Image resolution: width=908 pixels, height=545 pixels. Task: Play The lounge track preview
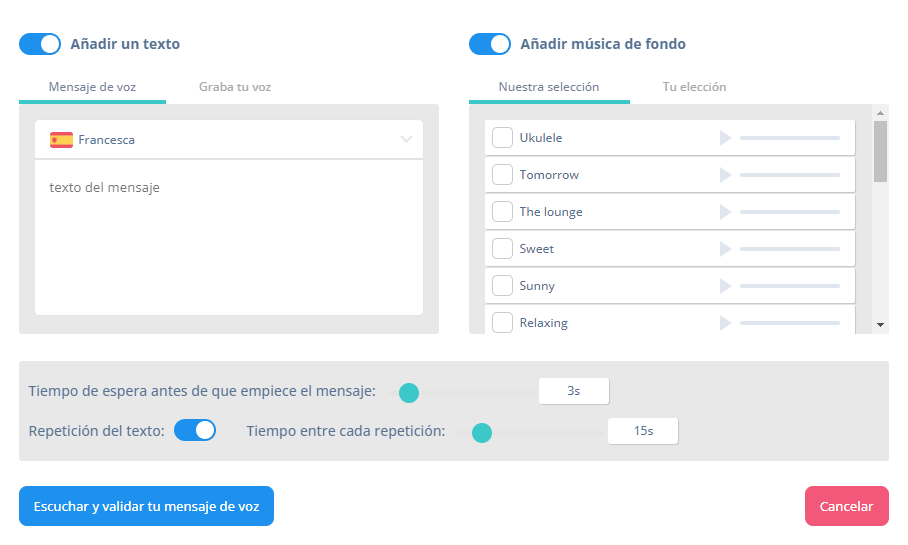[725, 212]
